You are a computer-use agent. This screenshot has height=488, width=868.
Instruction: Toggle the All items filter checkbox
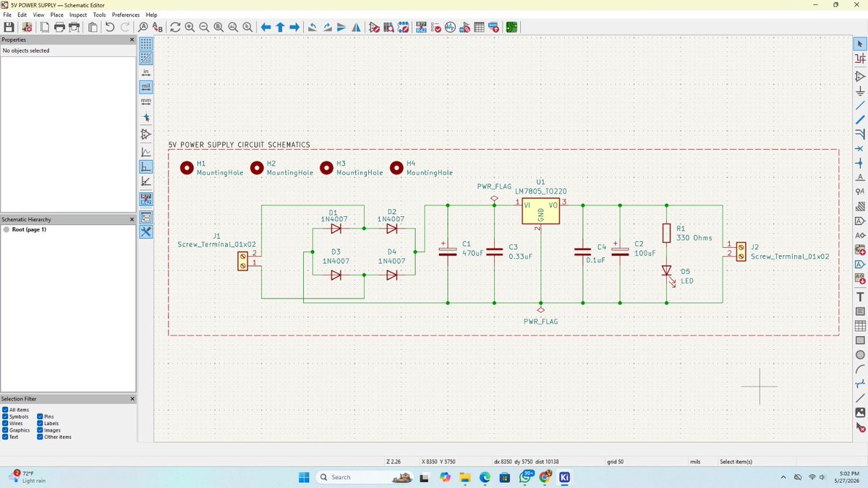point(5,410)
